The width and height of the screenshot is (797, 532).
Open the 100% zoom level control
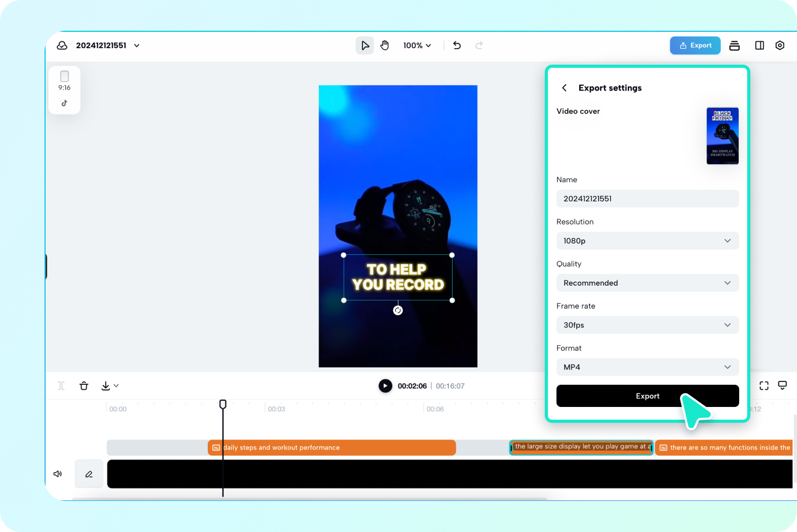click(417, 45)
